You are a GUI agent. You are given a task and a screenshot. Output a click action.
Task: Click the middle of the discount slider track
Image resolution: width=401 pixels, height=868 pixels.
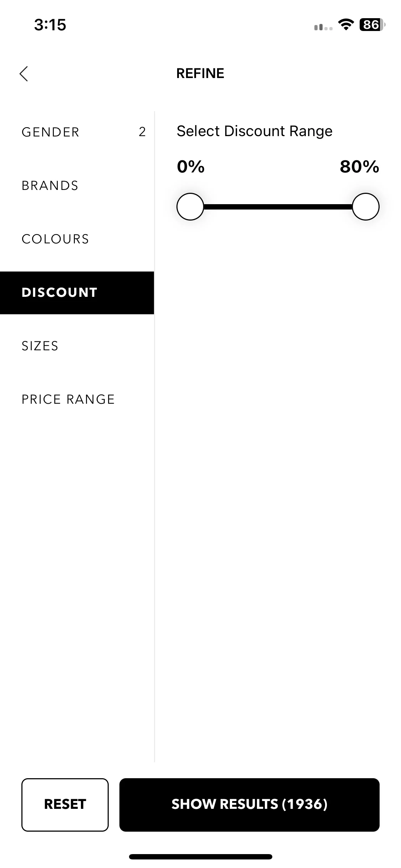pyautogui.click(x=278, y=207)
